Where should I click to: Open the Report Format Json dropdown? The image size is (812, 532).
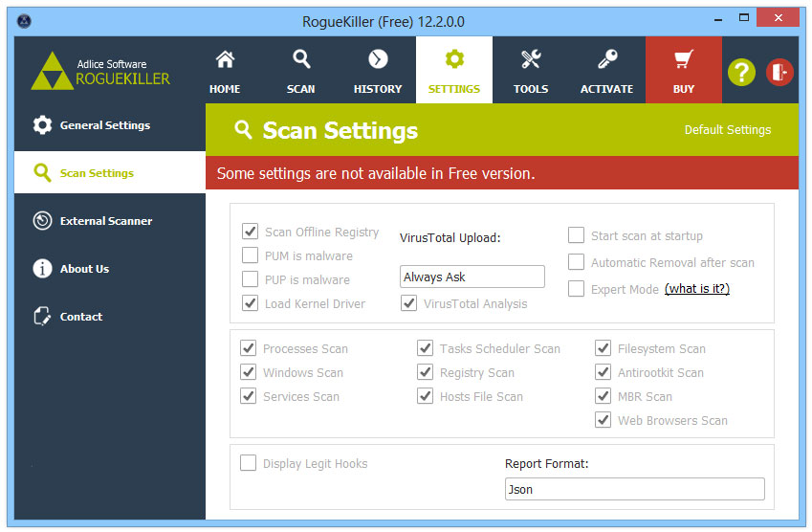(635, 489)
